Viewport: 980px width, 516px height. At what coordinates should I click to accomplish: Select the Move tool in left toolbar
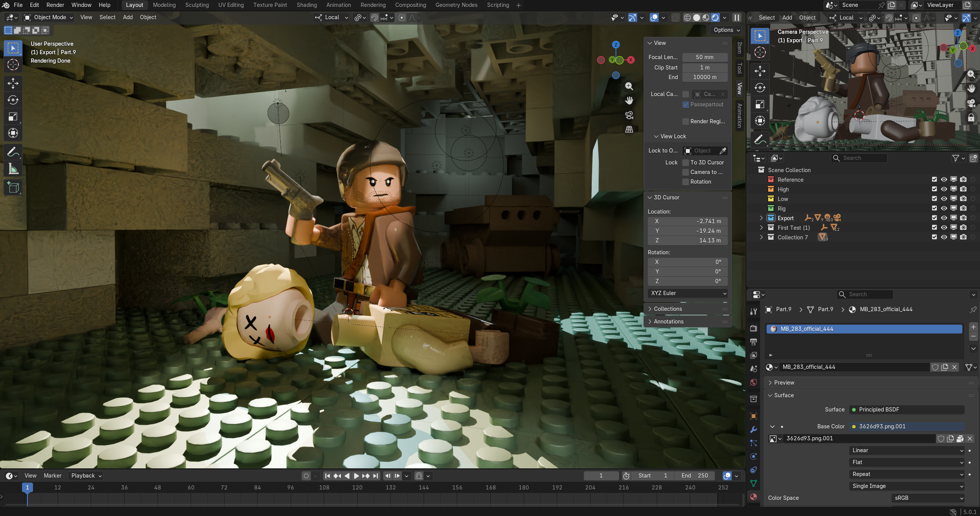[x=13, y=83]
